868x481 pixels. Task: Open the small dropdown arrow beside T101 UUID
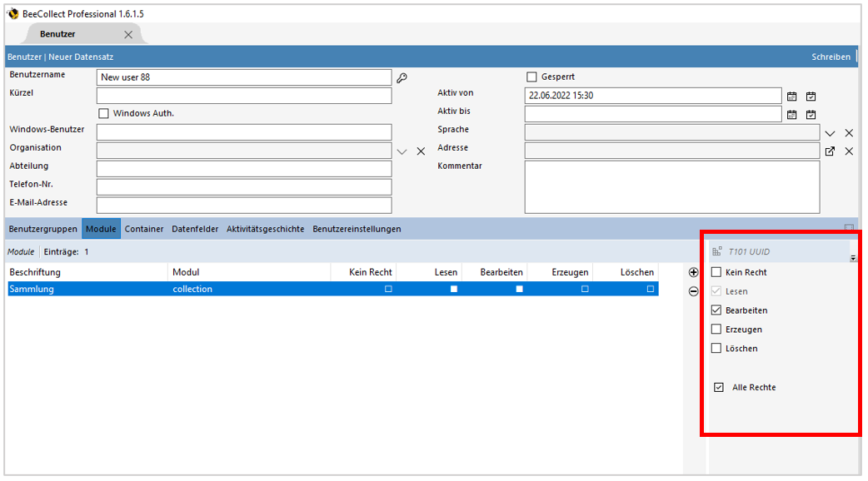tap(853, 258)
